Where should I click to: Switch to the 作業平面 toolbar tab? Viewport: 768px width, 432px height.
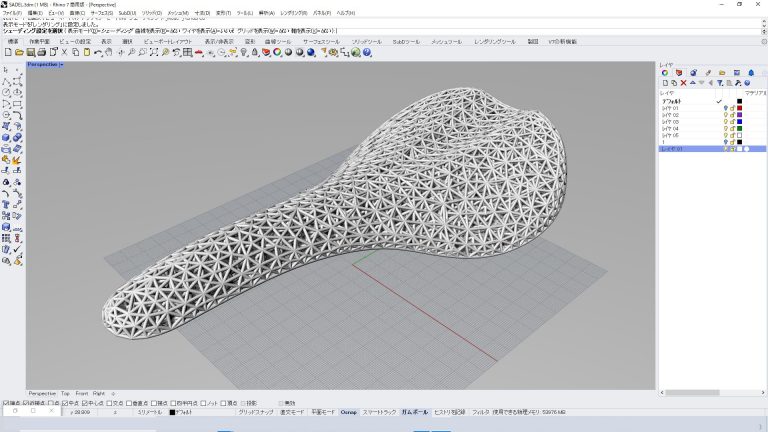click(39, 42)
